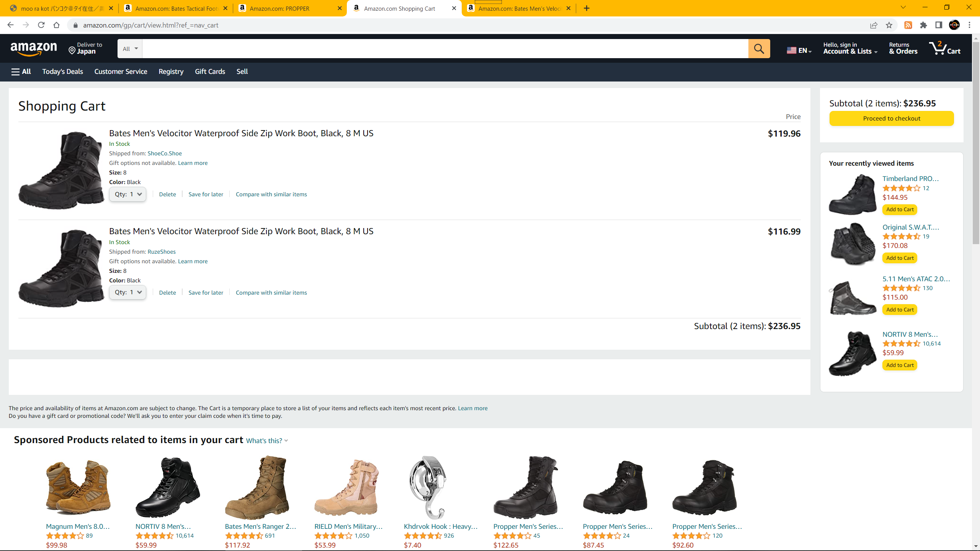
Task: Open the cart icon in header
Action: pyautogui.click(x=945, y=49)
